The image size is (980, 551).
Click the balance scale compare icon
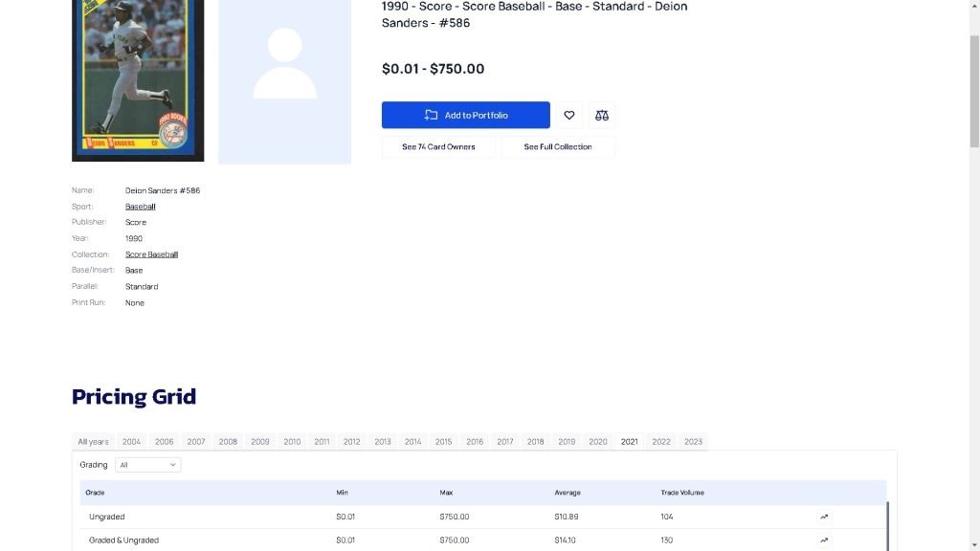[602, 115]
